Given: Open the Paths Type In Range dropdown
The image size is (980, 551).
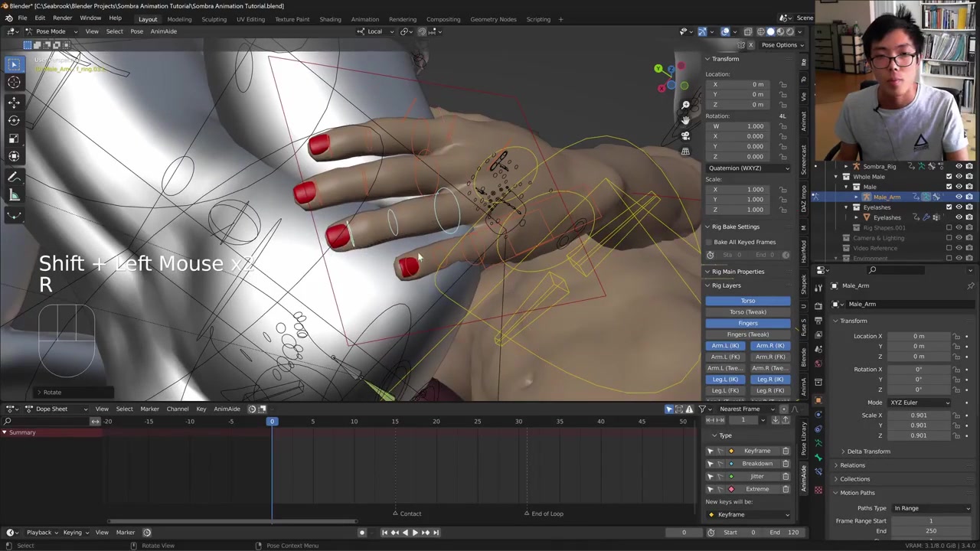Looking at the screenshot, I should click(x=931, y=508).
